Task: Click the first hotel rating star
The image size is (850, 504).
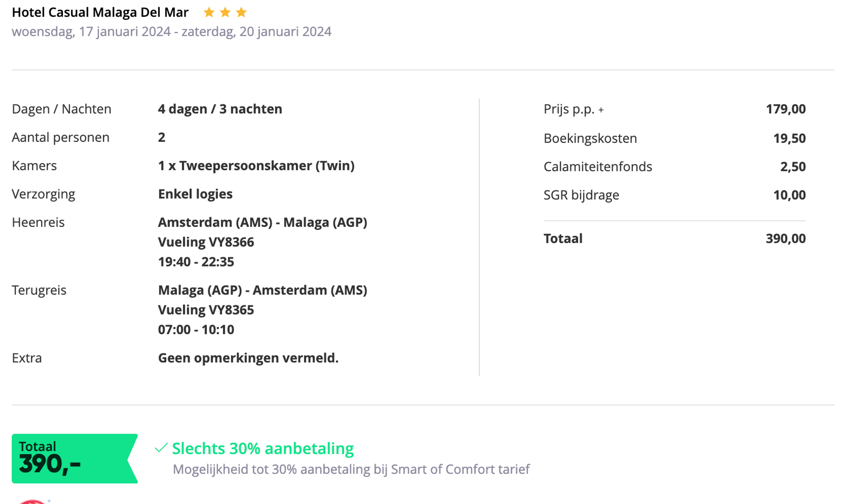Action: [x=209, y=13]
